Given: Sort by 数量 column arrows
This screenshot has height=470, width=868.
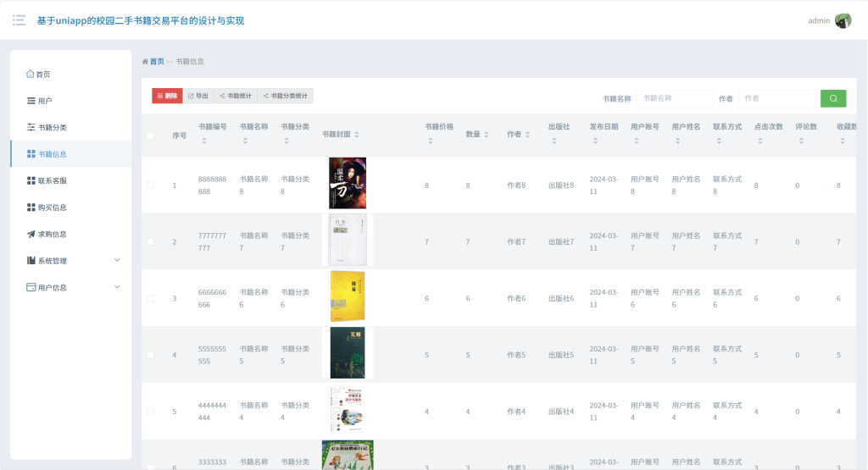Looking at the screenshot, I should click(486, 135).
